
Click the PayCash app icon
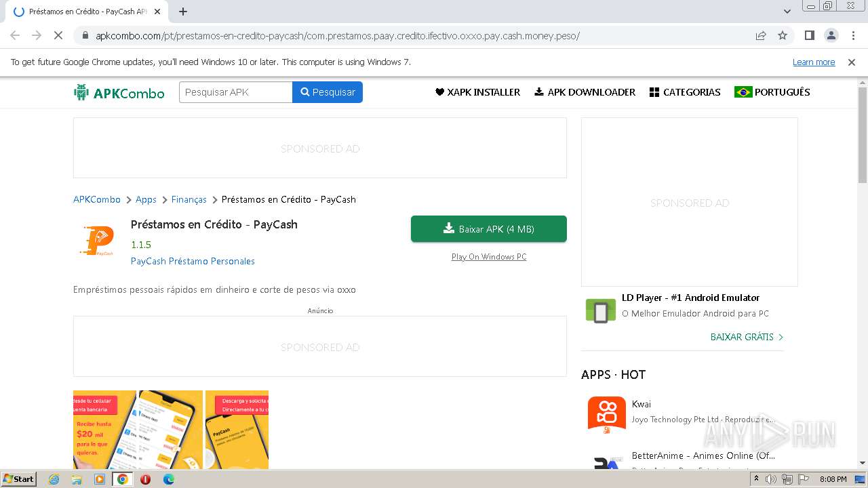point(96,242)
